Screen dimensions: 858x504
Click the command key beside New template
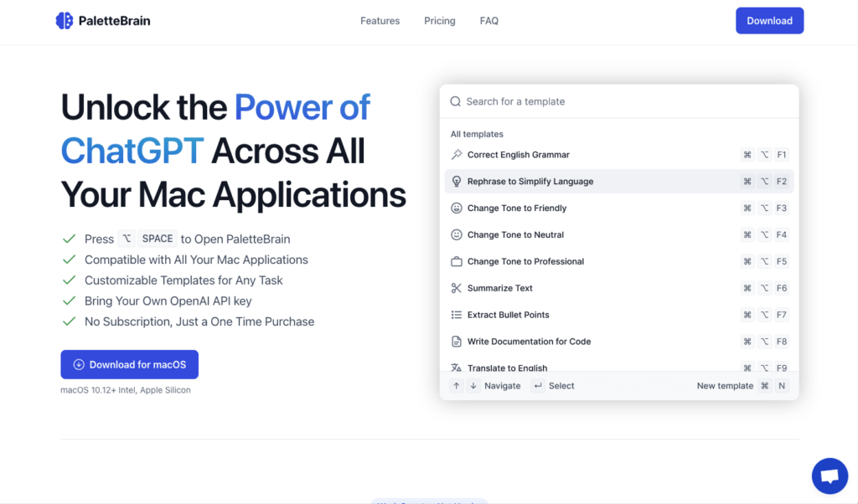764,386
